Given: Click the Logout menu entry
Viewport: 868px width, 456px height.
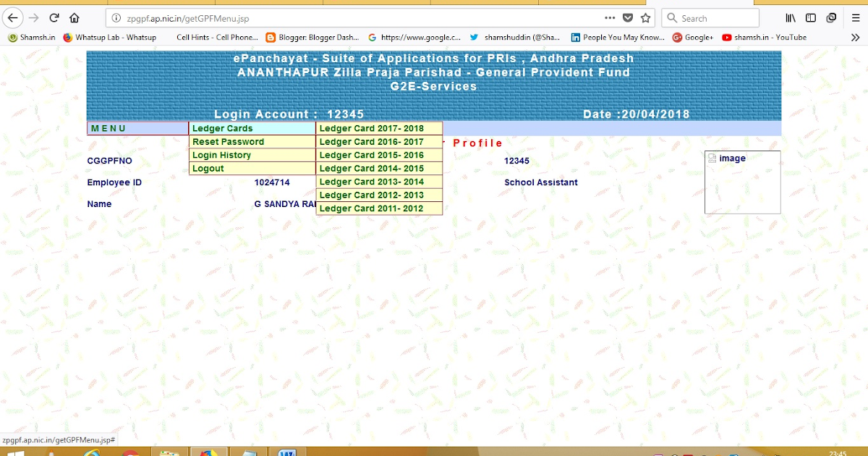Looking at the screenshot, I should point(210,168).
